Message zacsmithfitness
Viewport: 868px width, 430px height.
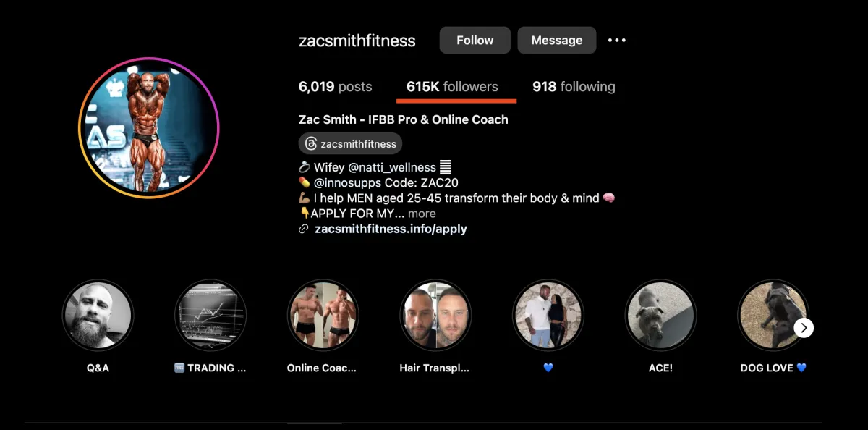(557, 41)
